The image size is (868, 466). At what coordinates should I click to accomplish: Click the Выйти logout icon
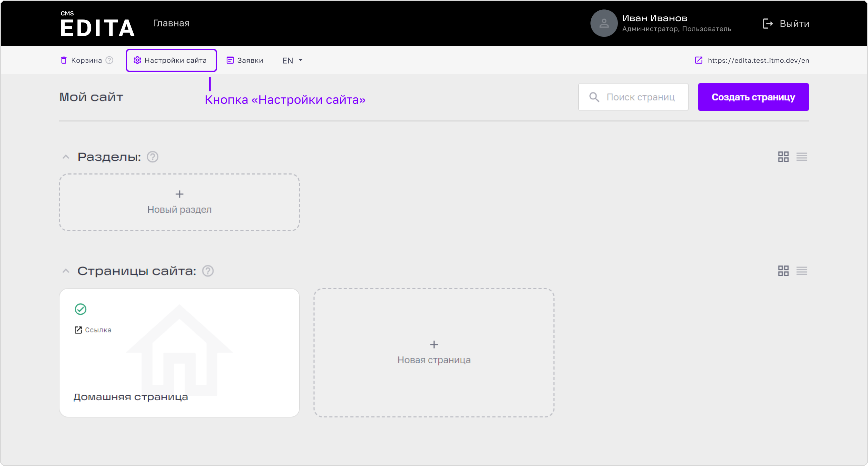tap(768, 23)
